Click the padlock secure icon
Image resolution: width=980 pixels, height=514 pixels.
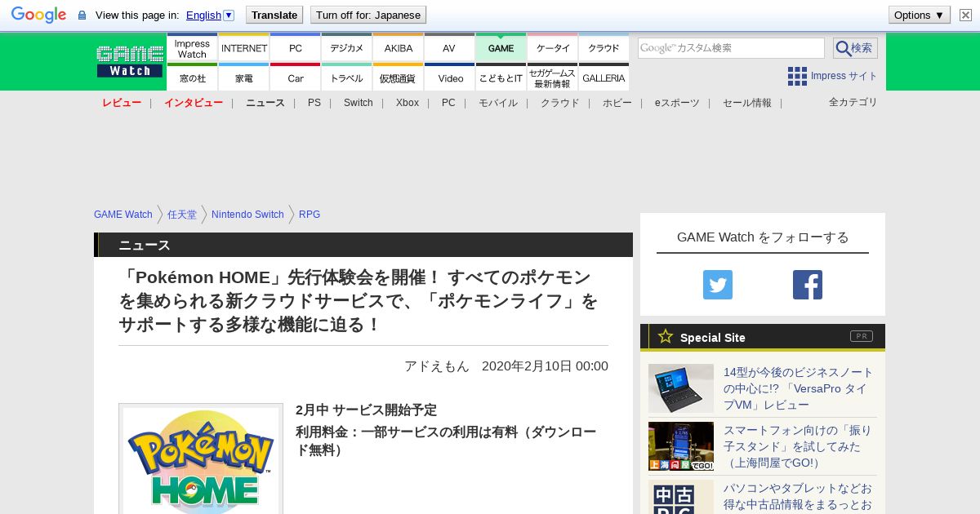pyautogui.click(x=82, y=15)
